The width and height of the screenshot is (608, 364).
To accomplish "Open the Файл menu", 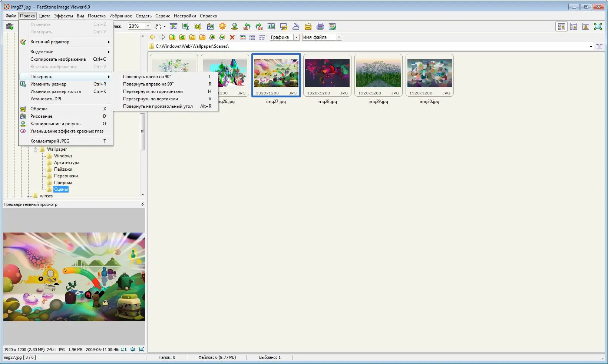I will point(11,16).
